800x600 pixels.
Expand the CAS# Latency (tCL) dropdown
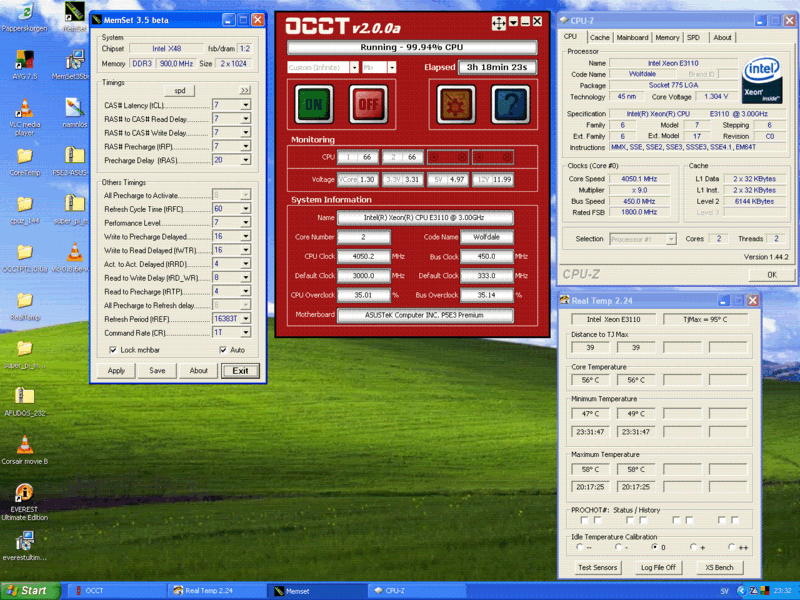246,105
